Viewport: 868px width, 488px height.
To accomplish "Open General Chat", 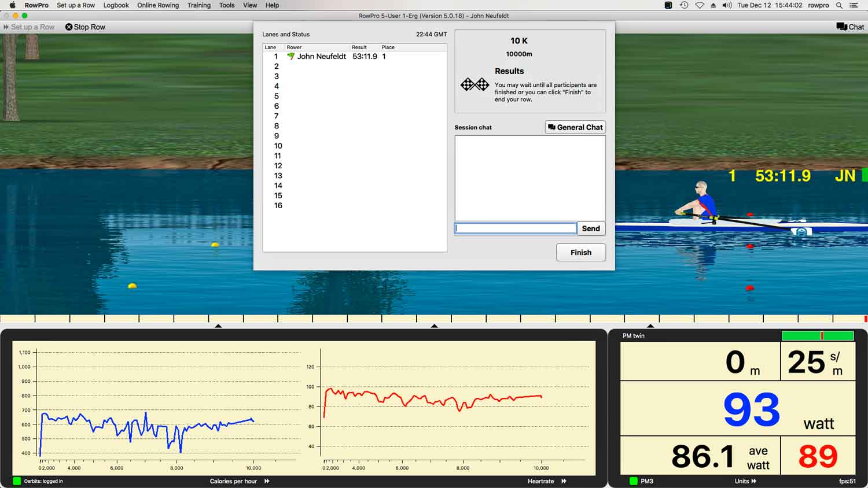I will click(x=575, y=127).
